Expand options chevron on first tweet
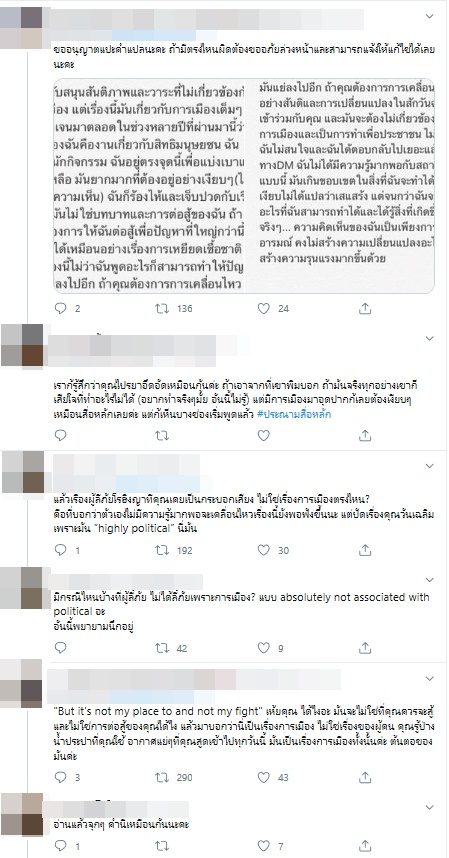 (429, 16)
